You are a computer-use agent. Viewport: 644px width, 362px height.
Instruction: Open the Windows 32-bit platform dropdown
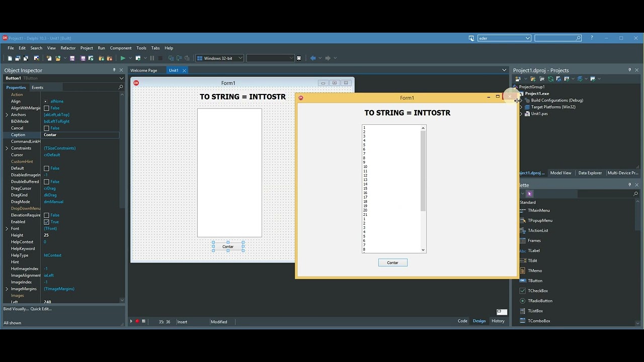[240, 58]
